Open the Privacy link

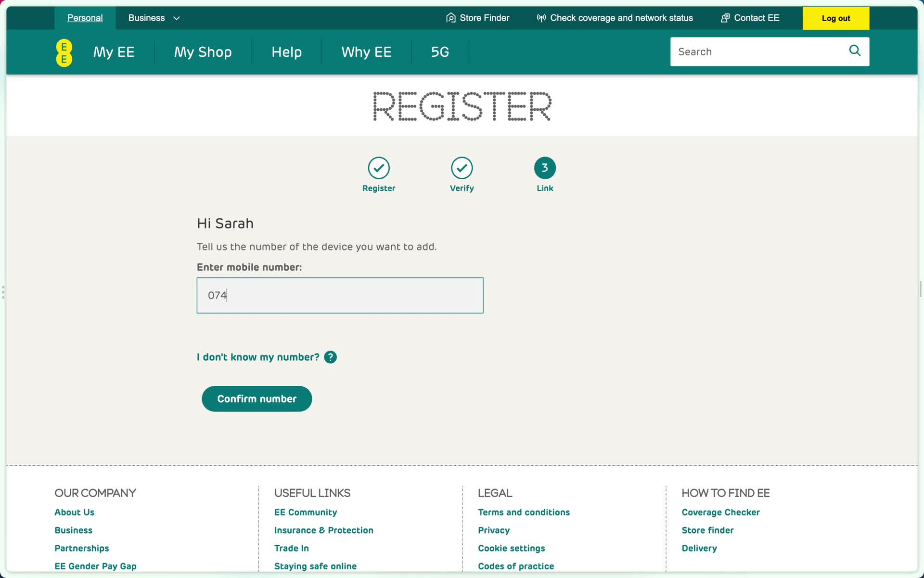pos(494,530)
